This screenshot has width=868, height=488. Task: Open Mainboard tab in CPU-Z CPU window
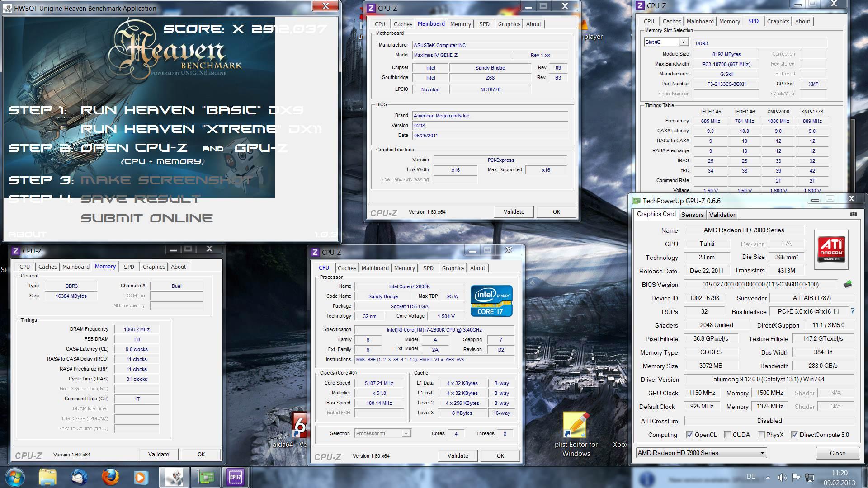375,268
